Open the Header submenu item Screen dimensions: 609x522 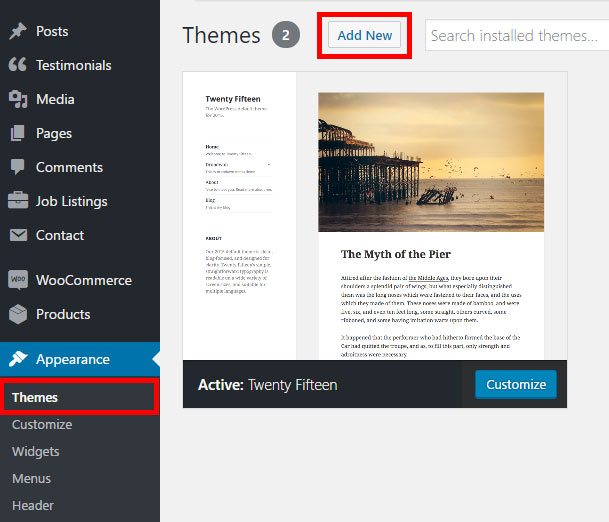tap(33, 505)
